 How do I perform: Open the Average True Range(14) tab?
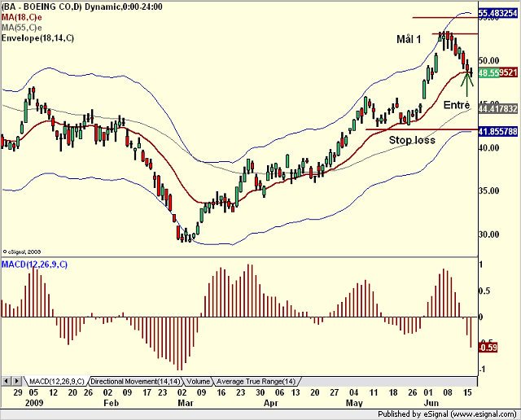pos(256,381)
